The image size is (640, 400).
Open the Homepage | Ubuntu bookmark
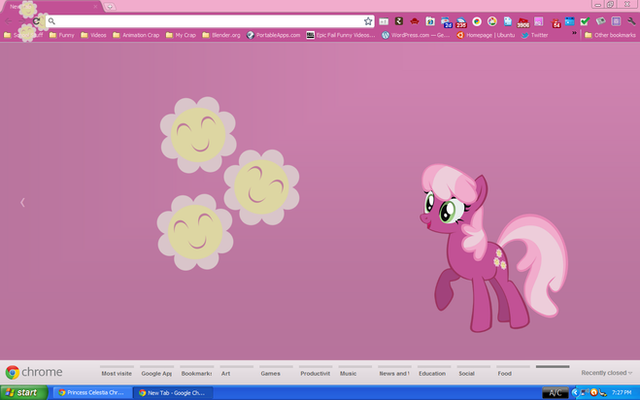click(x=485, y=35)
